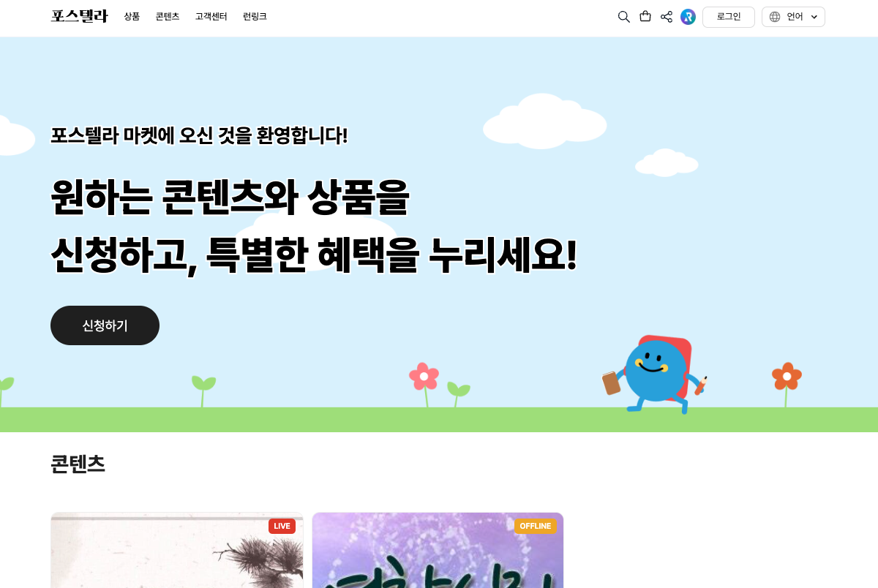Click the red LIVE badge

tap(282, 526)
